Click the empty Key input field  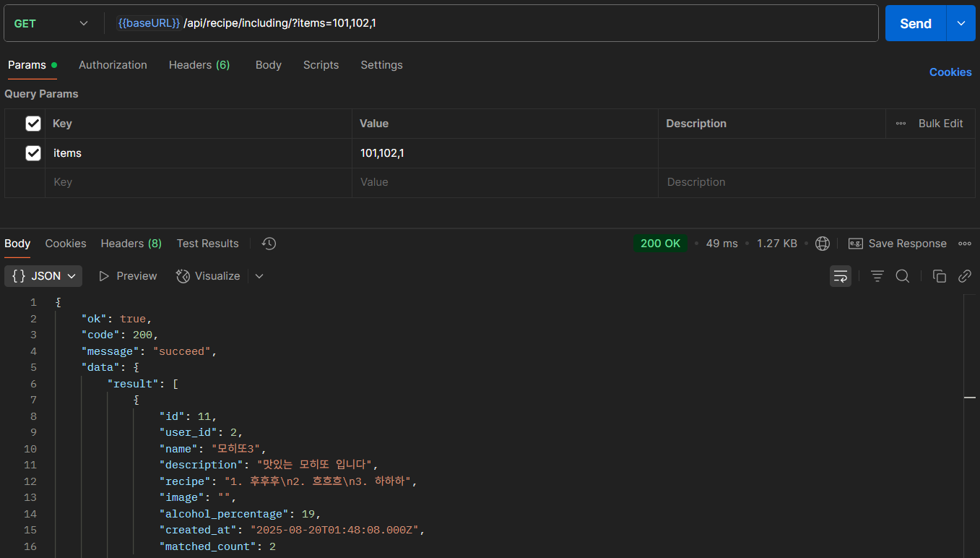coord(199,182)
